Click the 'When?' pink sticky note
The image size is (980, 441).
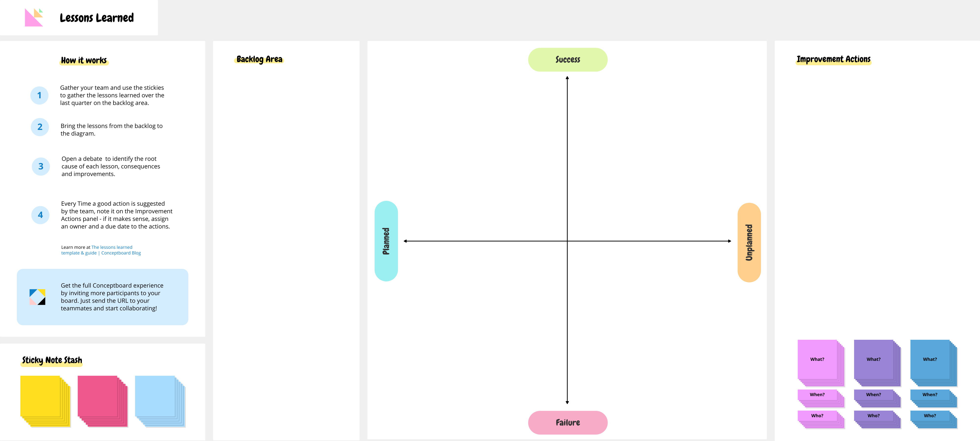click(816, 394)
